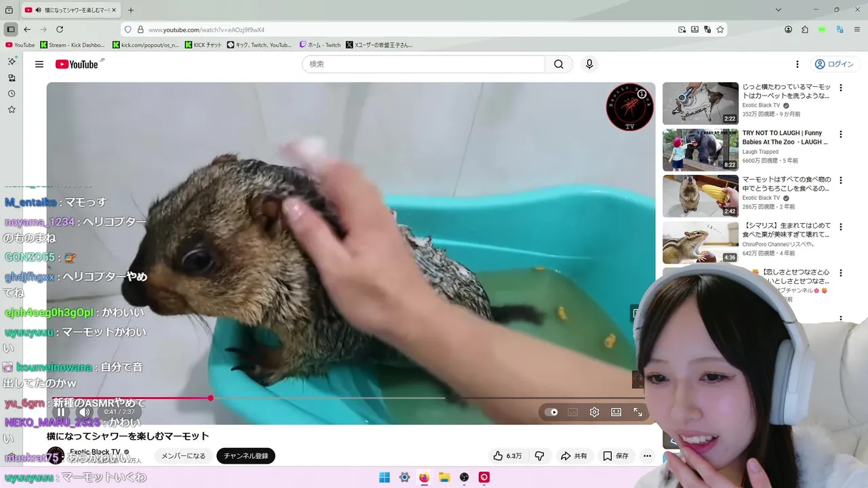Open the sidebar AI sparkle icon

(12, 61)
